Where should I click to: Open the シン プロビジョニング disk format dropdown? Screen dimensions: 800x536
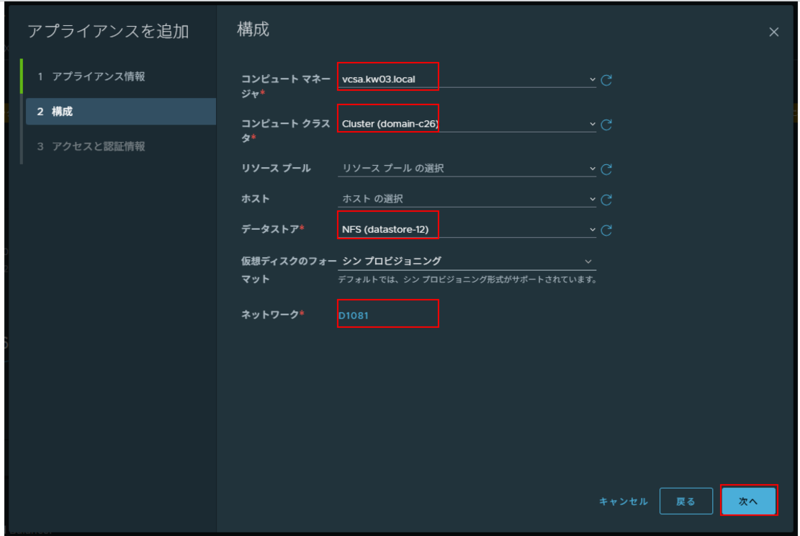coord(467,261)
